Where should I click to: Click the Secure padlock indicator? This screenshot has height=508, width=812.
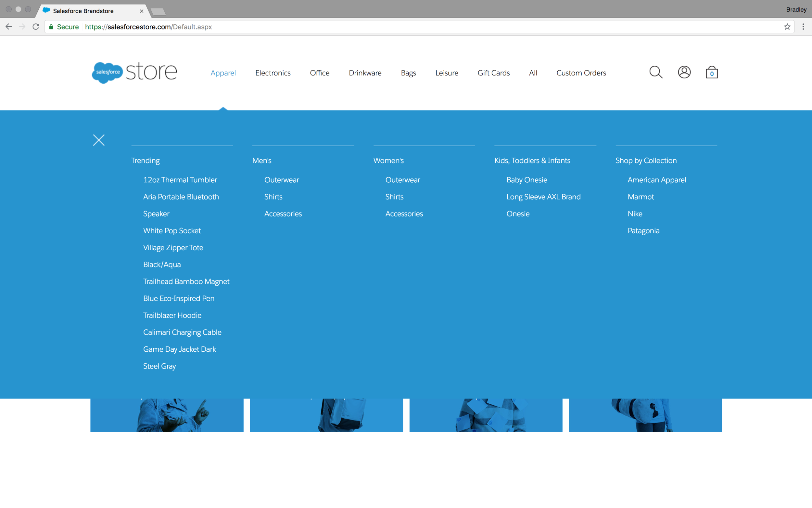coord(63,27)
